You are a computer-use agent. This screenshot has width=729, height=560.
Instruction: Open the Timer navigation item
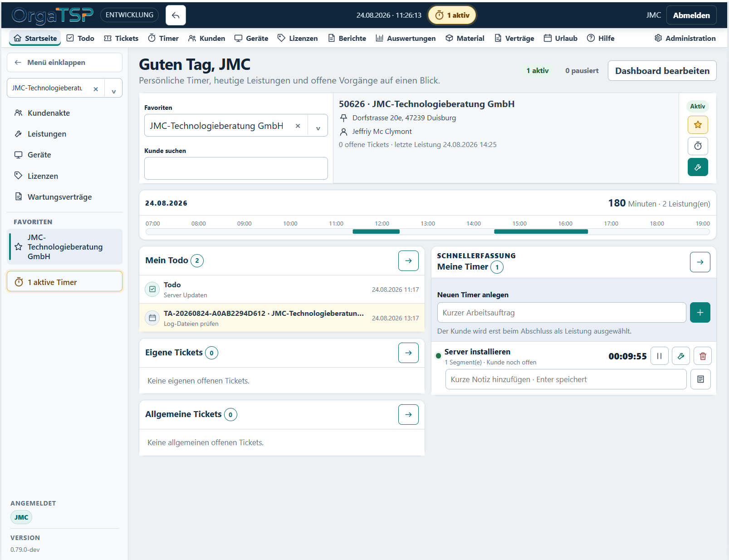pyautogui.click(x=163, y=38)
